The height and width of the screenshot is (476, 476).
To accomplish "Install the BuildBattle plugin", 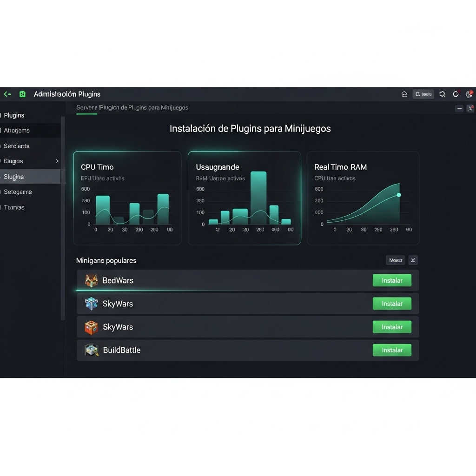I will (392, 350).
